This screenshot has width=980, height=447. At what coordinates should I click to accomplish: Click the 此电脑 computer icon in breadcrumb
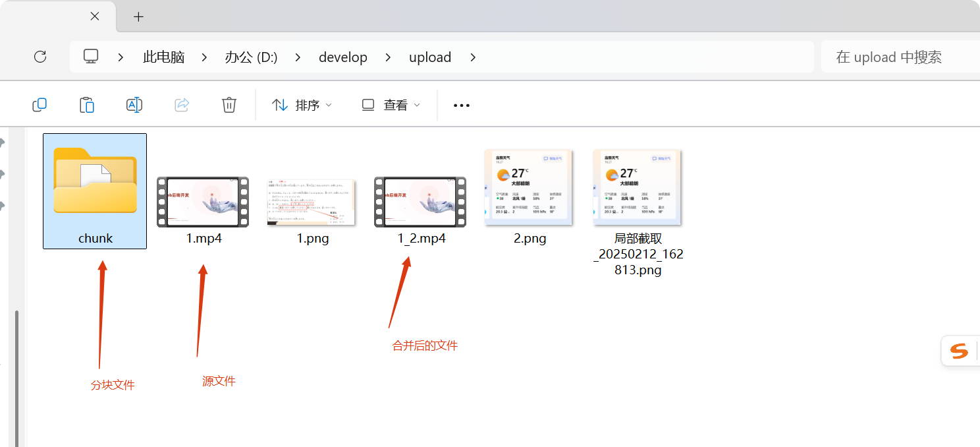click(x=90, y=57)
